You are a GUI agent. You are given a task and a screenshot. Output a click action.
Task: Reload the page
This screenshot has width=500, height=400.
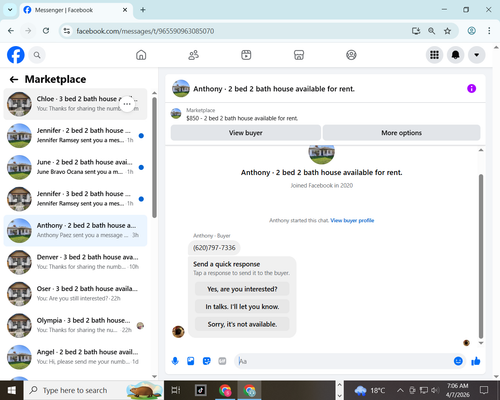(x=46, y=31)
